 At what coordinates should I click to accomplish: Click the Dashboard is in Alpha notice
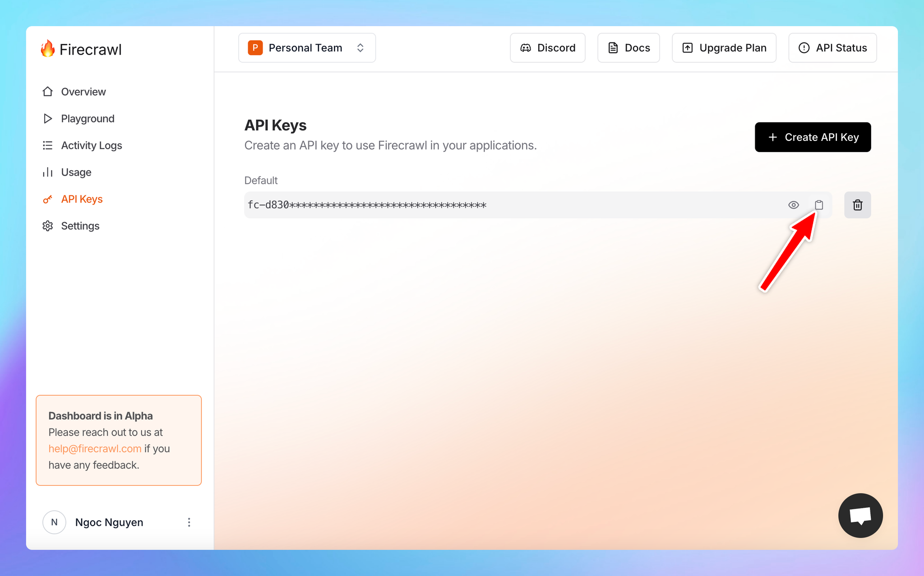119,440
